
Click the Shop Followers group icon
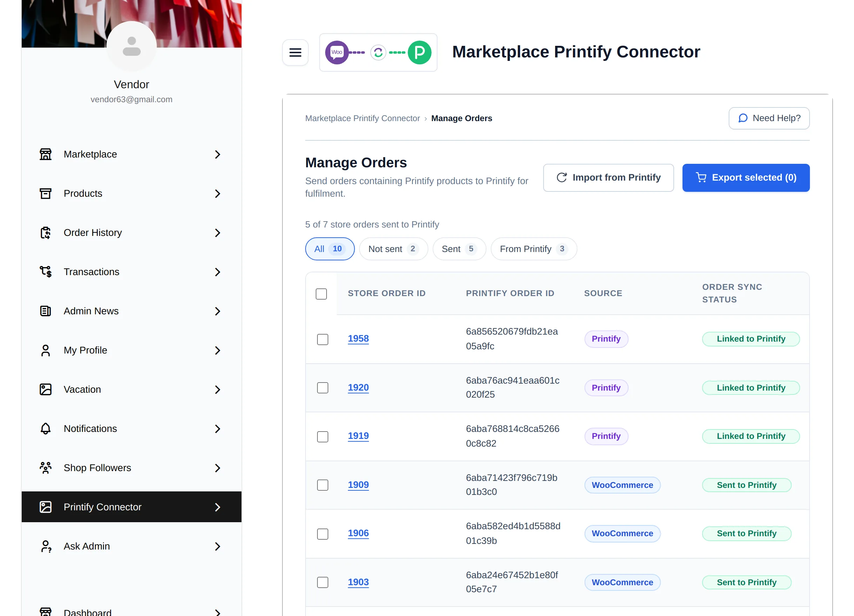pos(45,468)
